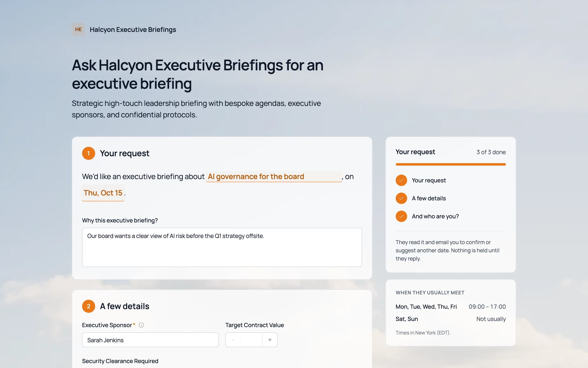Click the 'Security Clearance Required' label
588x368 pixels.
[120, 361]
